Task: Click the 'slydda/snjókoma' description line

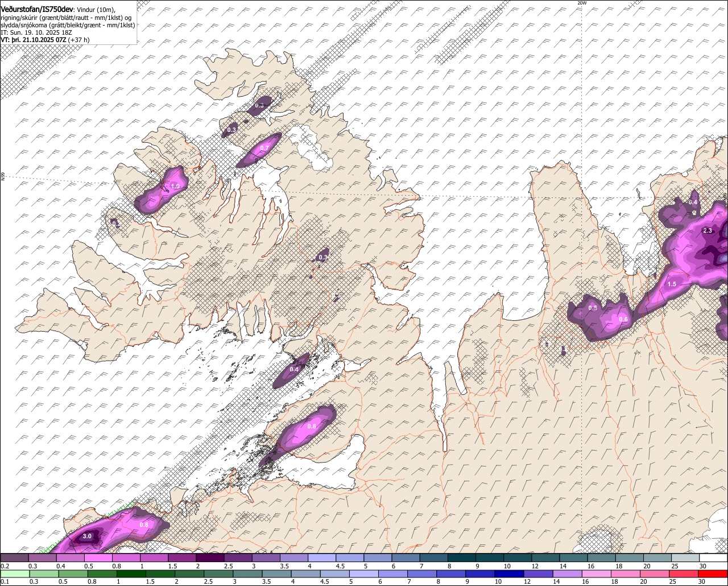Action: click(x=68, y=25)
